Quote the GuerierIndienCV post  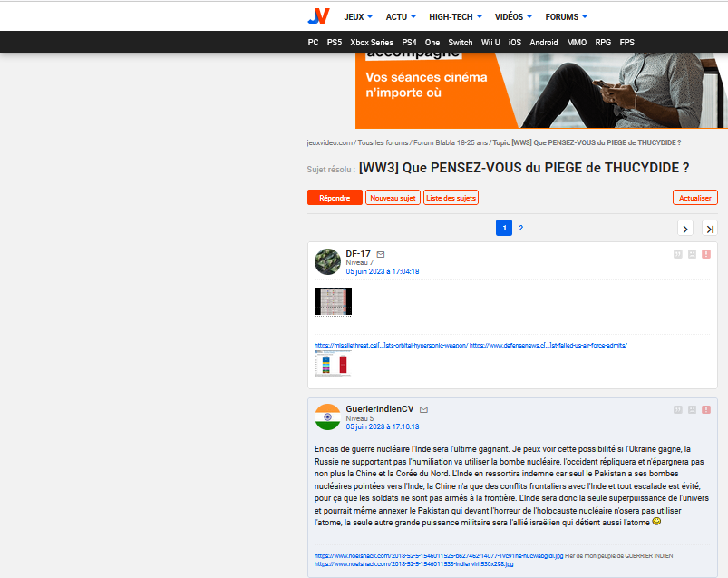(678, 409)
